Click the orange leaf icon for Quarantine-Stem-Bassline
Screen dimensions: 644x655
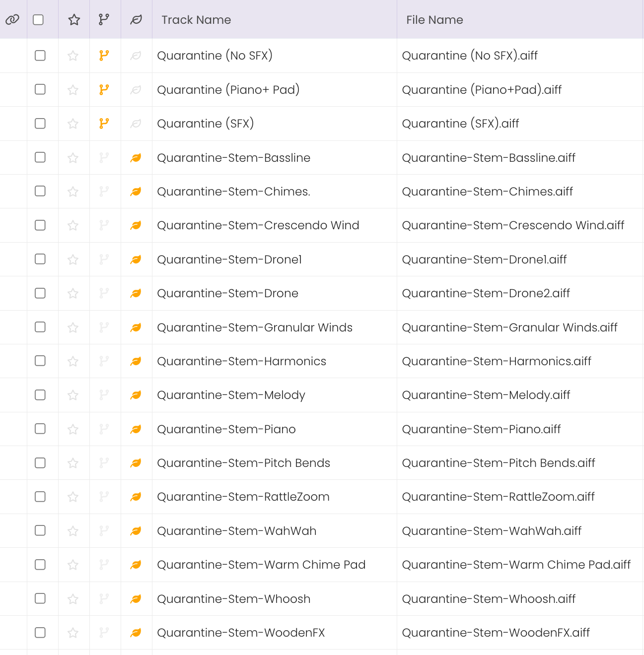tap(136, 158)
